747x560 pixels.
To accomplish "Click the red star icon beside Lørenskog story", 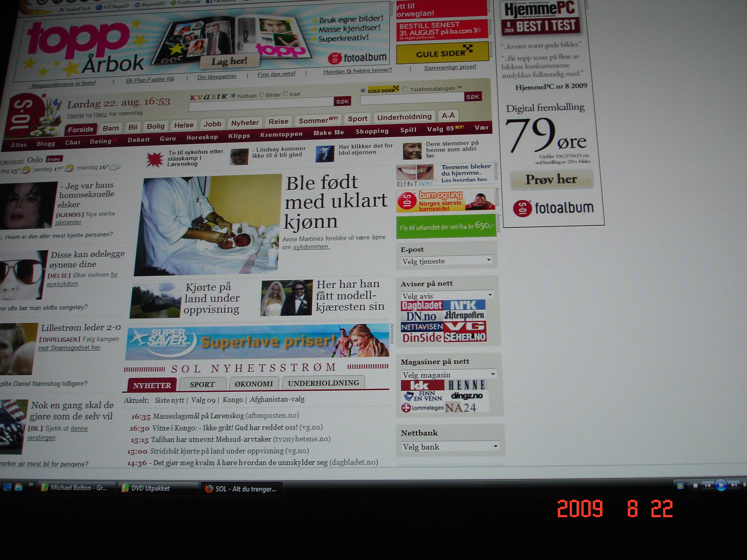I will (155, 159).
